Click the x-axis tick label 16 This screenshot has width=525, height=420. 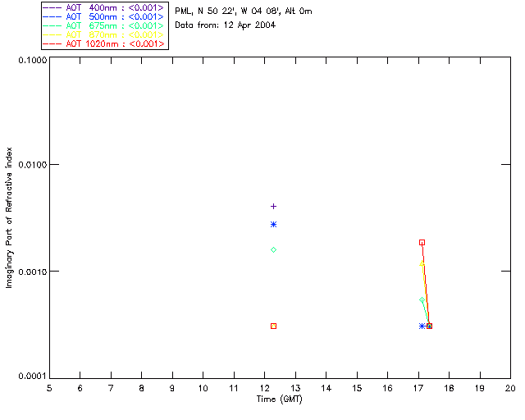388,388
